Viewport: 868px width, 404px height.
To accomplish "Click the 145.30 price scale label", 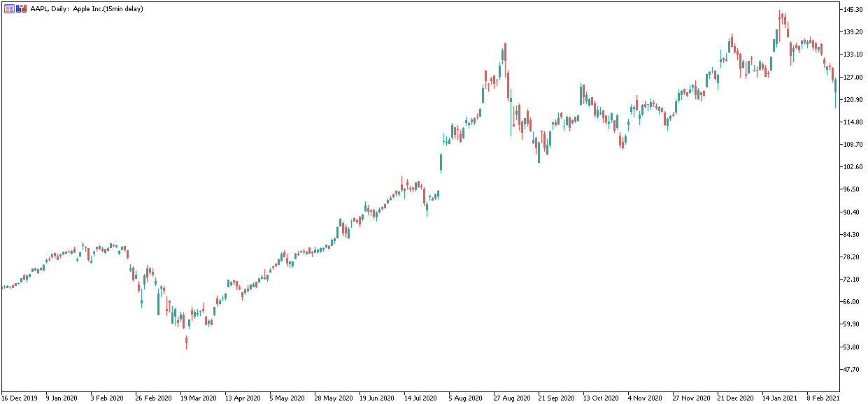I will (853, 9).
